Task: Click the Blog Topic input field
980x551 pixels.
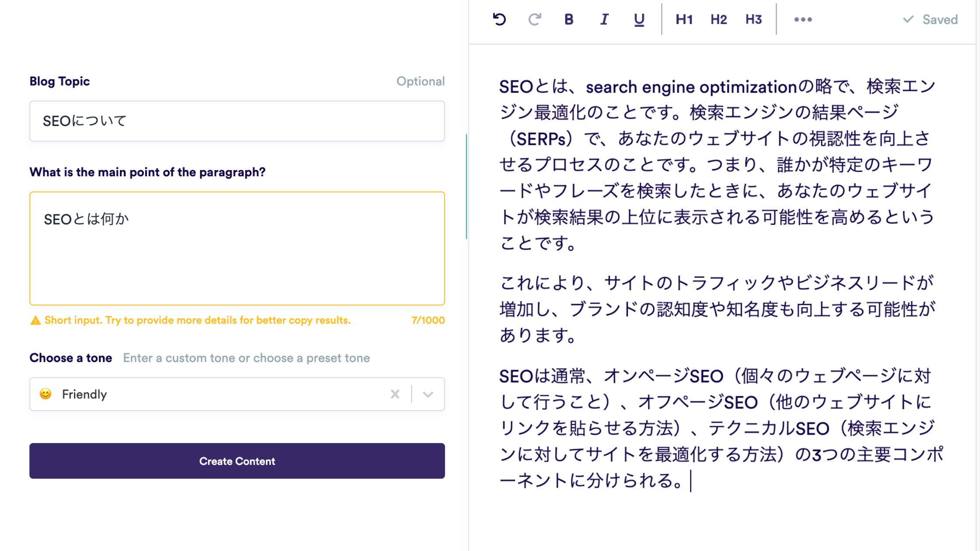Action: (237, 121)
